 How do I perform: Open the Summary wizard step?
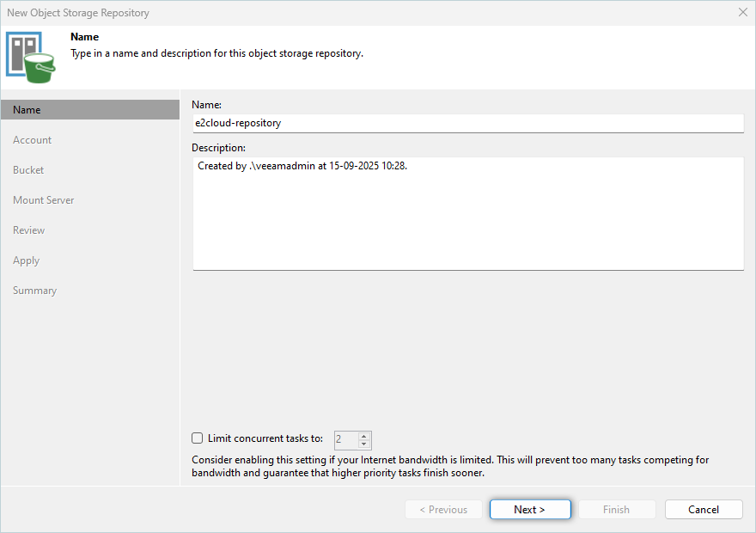click(x=34, y=291)
